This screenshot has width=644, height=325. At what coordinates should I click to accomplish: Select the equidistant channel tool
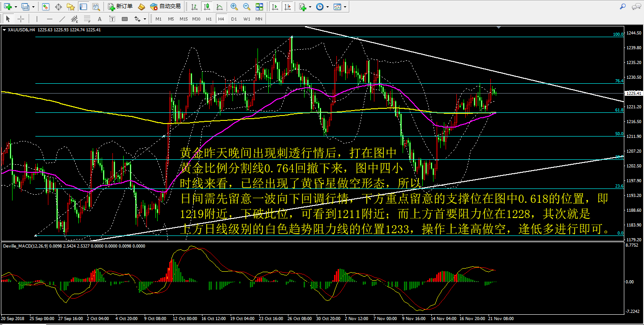74,19
